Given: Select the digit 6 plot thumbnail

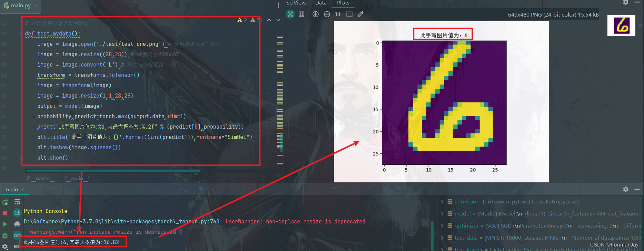Looking at the screenshot, I should coord(621,26).
